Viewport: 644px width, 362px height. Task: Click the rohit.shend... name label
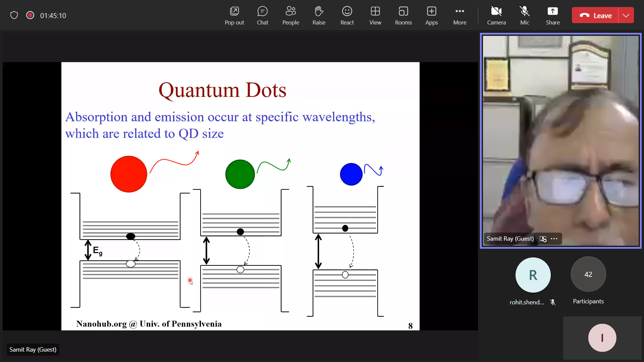(527, 302)
